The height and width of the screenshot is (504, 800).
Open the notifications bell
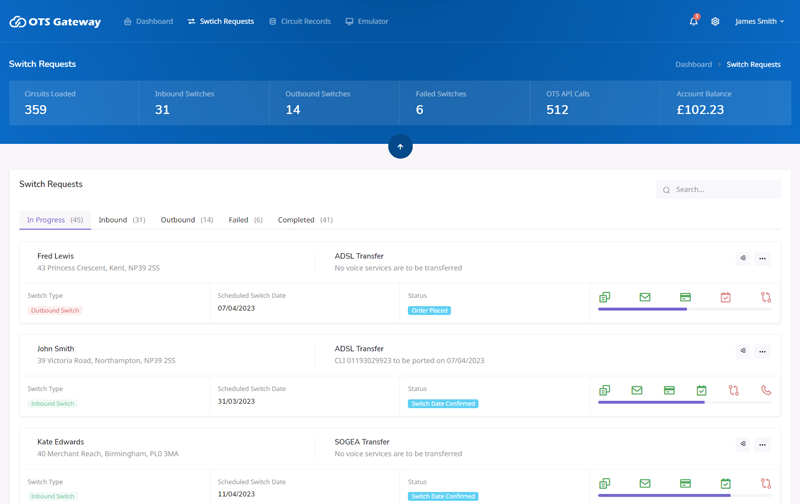pos(693,21)
